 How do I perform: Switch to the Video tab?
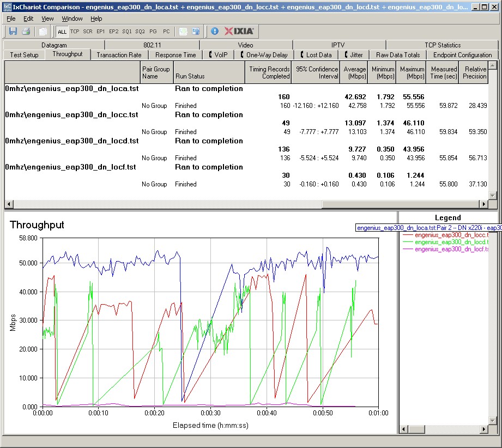[x=246, y=45]
